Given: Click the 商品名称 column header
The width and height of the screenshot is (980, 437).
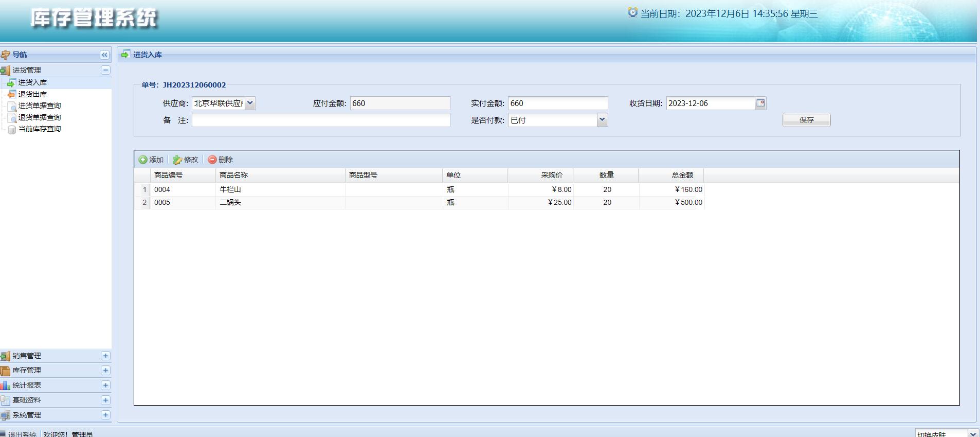Looking at the screenshot, I should (x=280, y=175).
